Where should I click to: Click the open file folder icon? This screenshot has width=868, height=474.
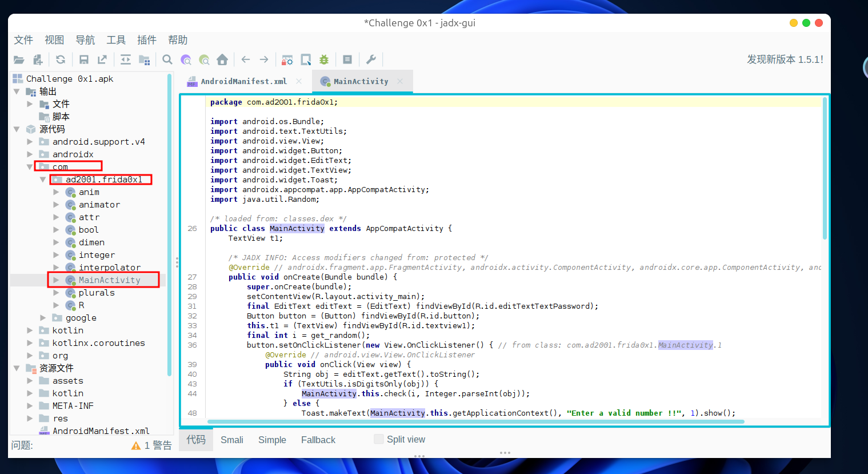pos(19,59)
